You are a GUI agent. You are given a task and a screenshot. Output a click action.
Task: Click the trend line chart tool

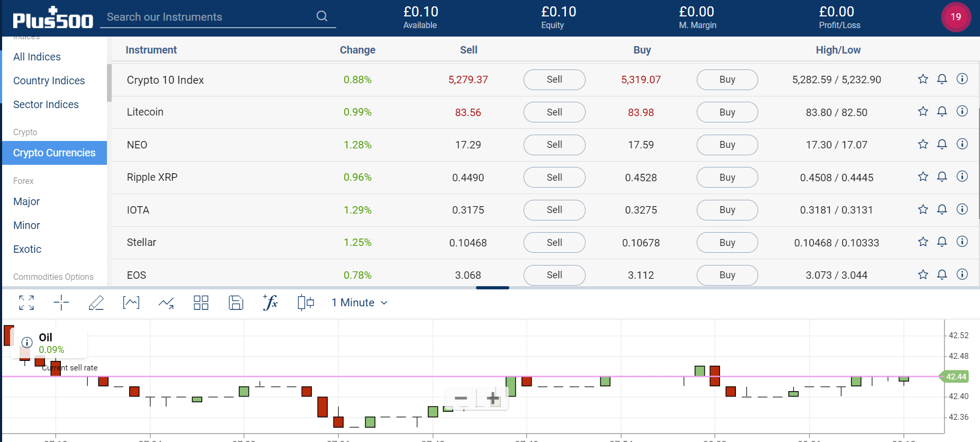click(166, 303)
